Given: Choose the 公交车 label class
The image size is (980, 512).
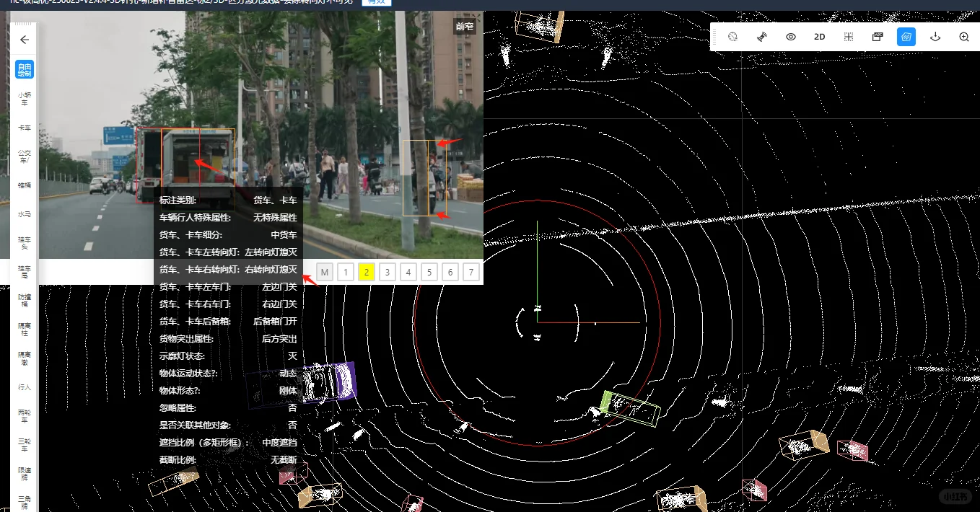Looking at the screenshot, I should point(25,156).
